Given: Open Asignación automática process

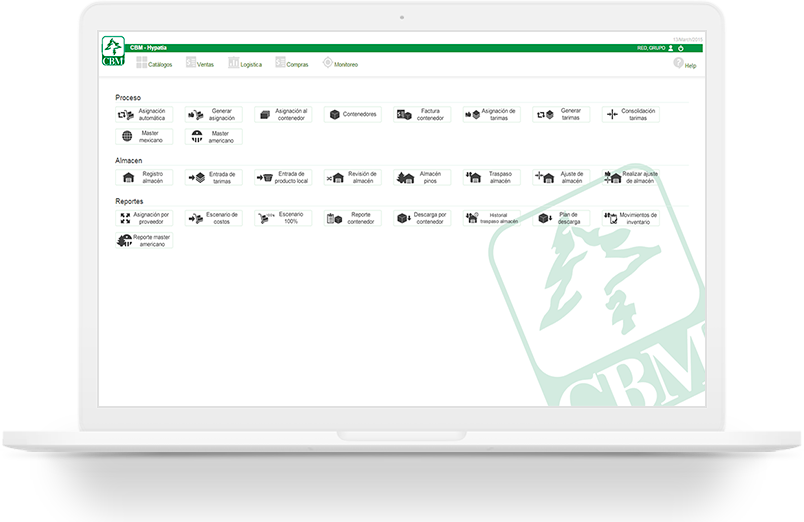Looking at the screenshot, I should coord(144,114).
